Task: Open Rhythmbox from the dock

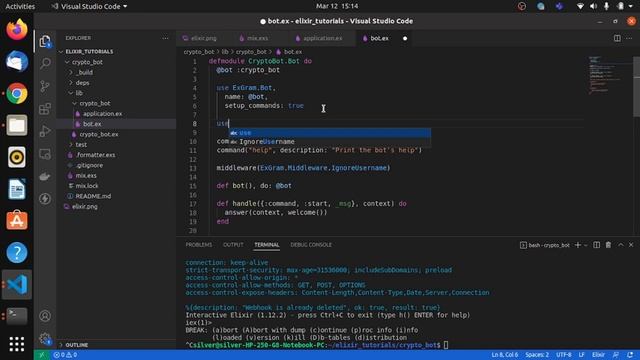Action: [17, 157]
